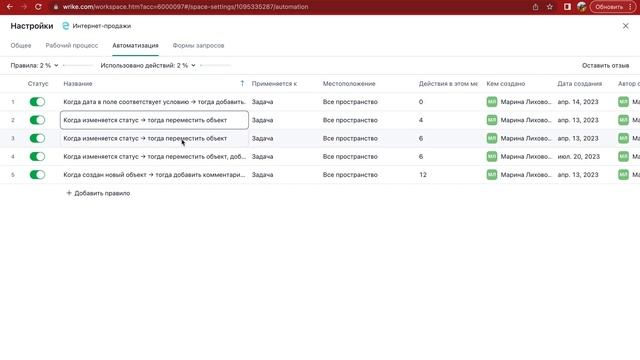Click the Дата создания column header
The height and width of the screenshot is (360, 640).
(x=580, y=83)
